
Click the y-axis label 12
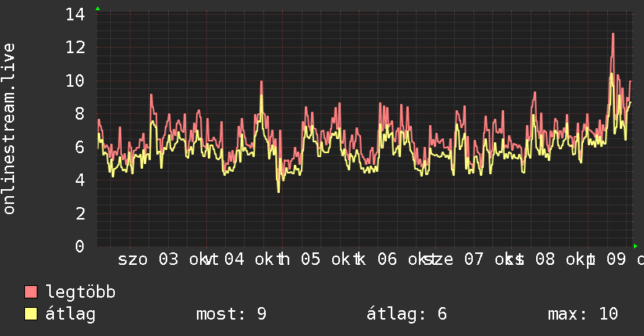tap(76, 47)
